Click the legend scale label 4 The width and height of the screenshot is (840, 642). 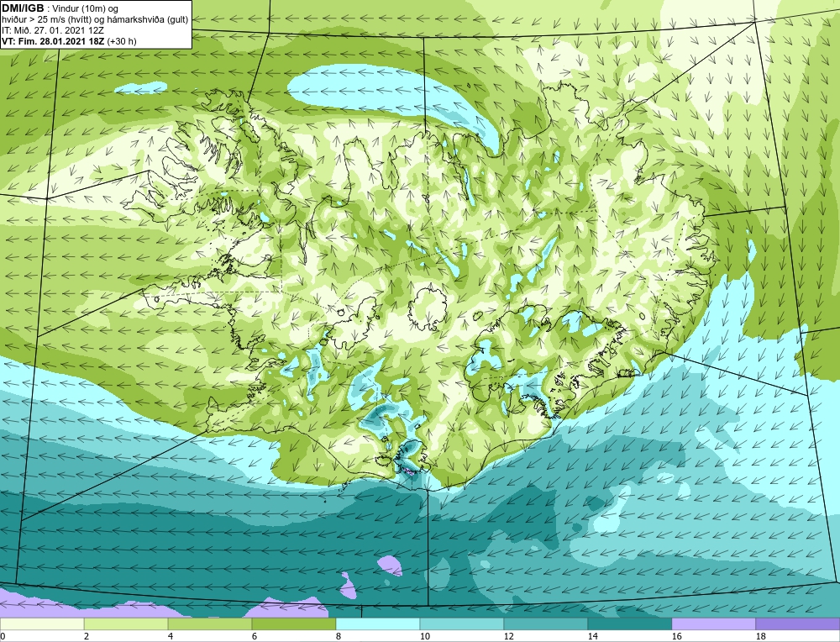click(x=171, y=636)
